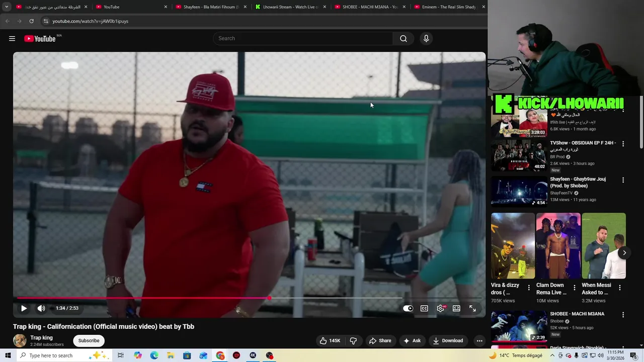The image size is (644, 362).
Task: Click the progress bar scrubber handle
Action: 269,298
